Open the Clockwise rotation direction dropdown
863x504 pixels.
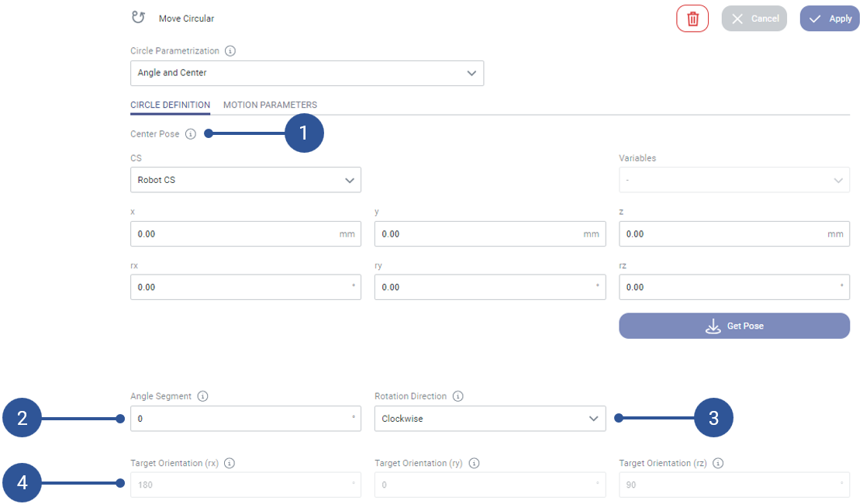[x=490, y=419]
